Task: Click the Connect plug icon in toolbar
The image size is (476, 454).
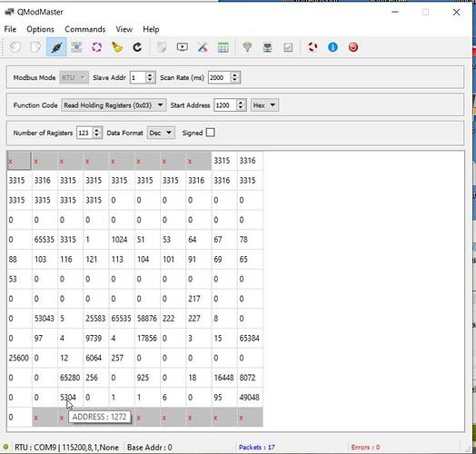Action: tap(56, 47)
